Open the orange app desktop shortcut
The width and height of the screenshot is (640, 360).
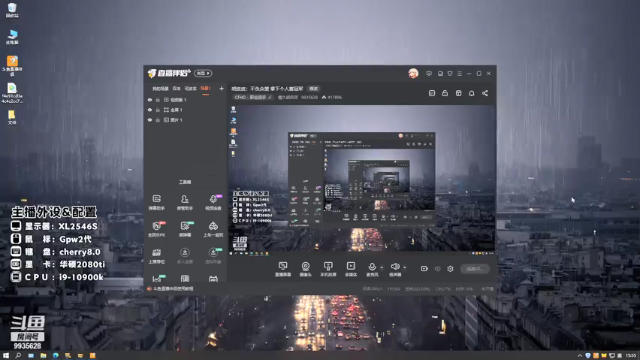[x=12, y=66]
